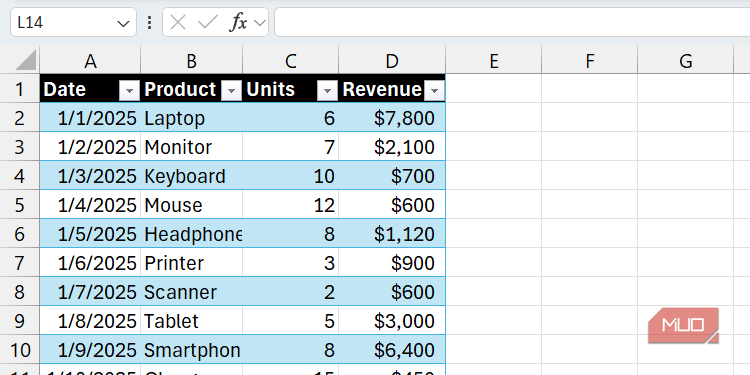This screenshot has height=375, width=750.
Task: Select the Printer row units cell showing 3
Action: [290, 263]
